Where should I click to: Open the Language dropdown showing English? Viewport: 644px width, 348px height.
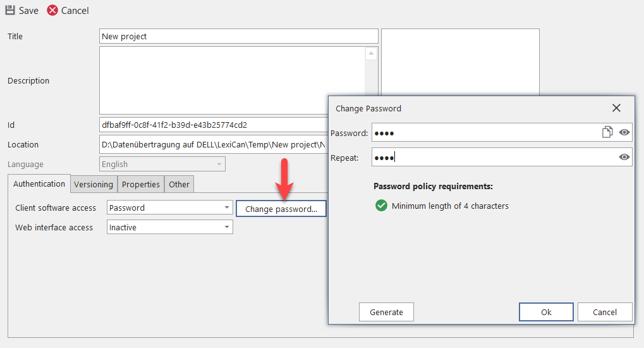pyautogui.click(x=219, y=164)
